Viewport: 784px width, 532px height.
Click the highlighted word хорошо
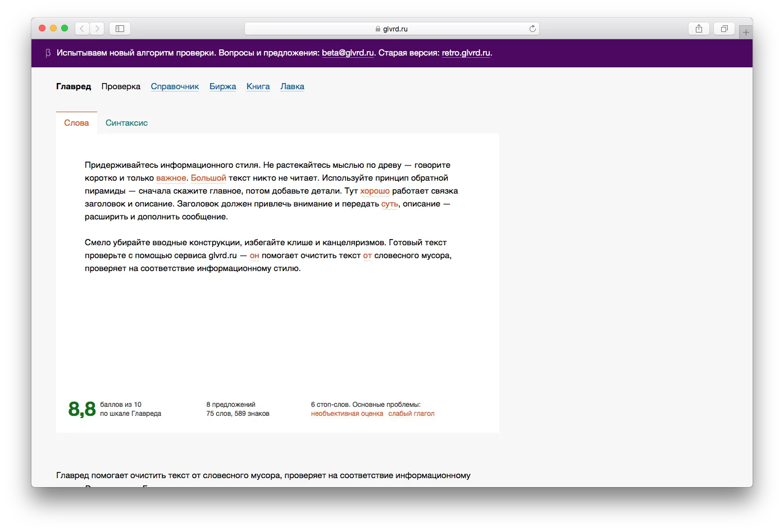pos(375,191)
